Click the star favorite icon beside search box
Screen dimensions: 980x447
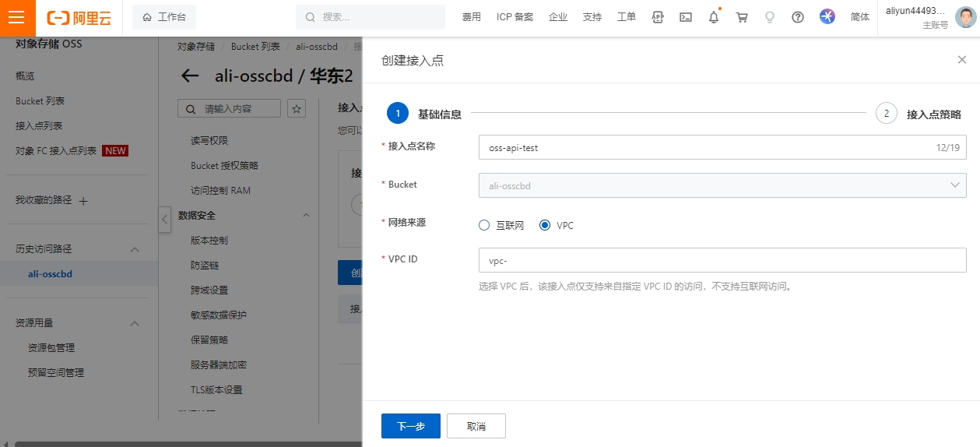coord(297,108)
